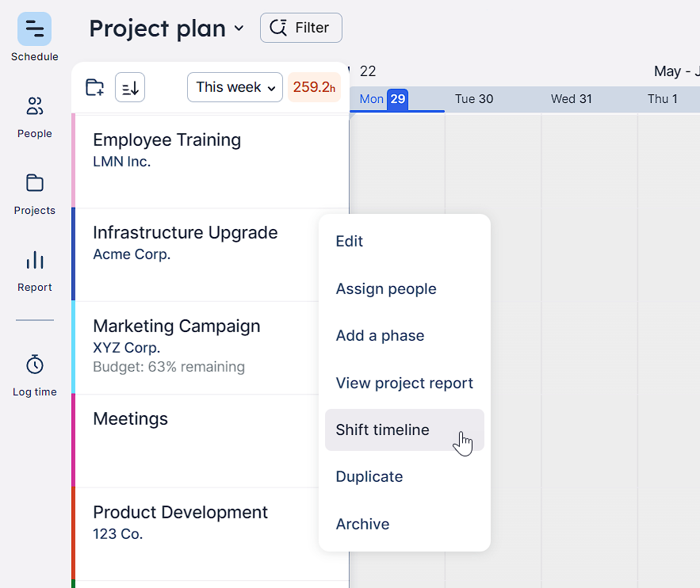Open the Projects folder icon
Image resolution: width=700 pixels, height=588 pixels.
pos(35,183)
